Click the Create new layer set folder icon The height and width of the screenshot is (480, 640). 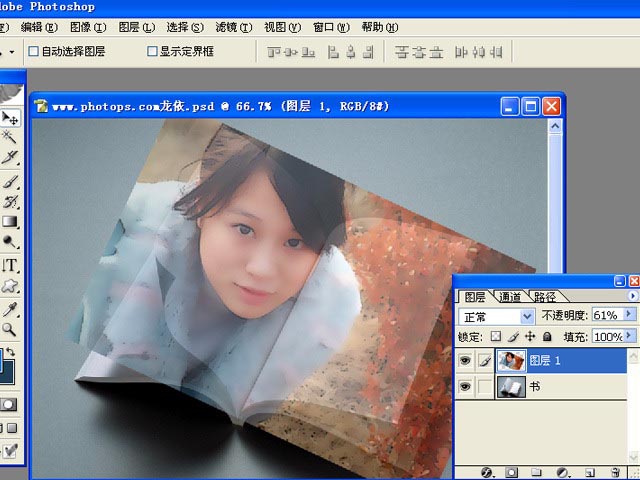pyautogui.click(x=537, y=471)
